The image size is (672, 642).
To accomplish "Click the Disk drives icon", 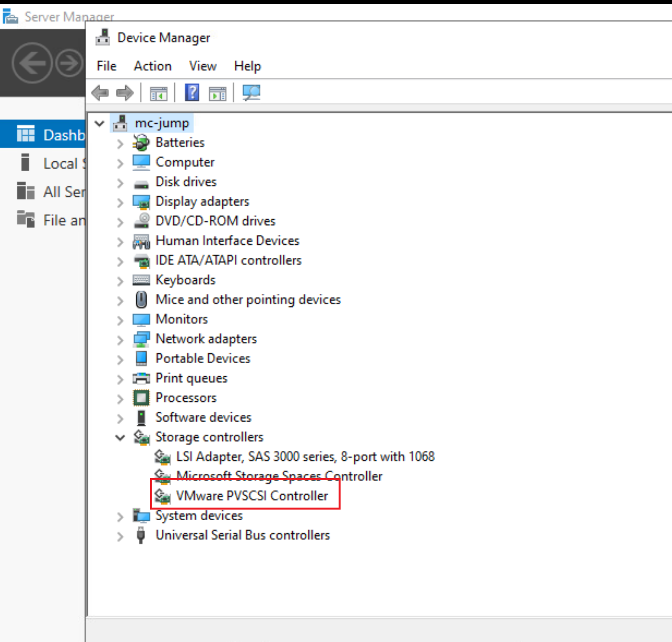I will (141, 184).
